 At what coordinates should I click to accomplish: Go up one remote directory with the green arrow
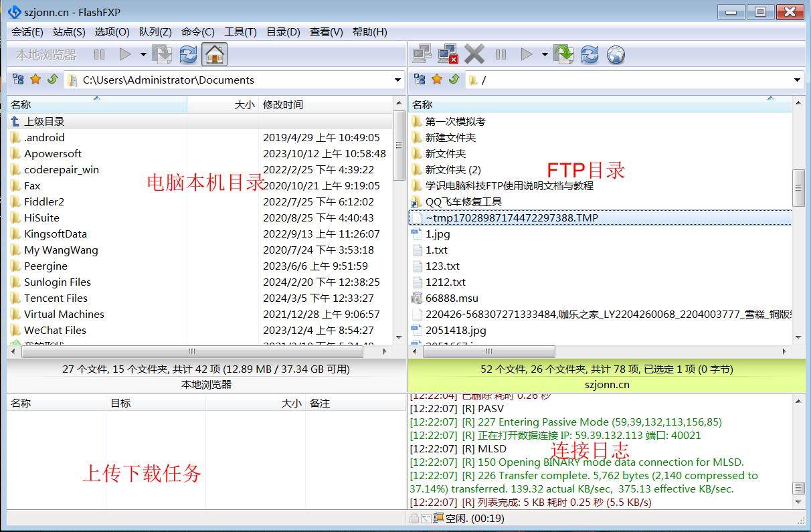pyautogui.click(x=454, y=79)
